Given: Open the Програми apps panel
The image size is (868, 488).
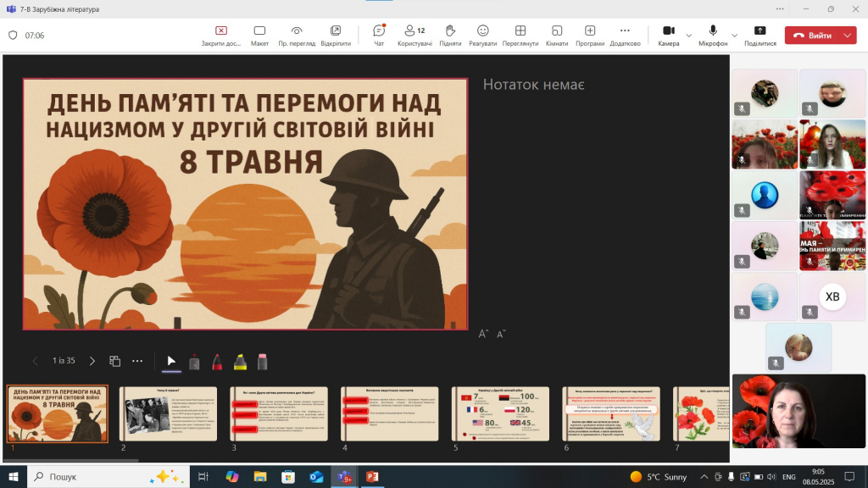Looking at the screenshot, I should tap(591, 32).
